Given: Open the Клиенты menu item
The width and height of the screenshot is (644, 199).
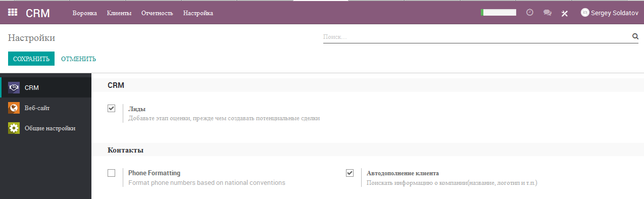Looking at the screenshot, I should 119,13.
